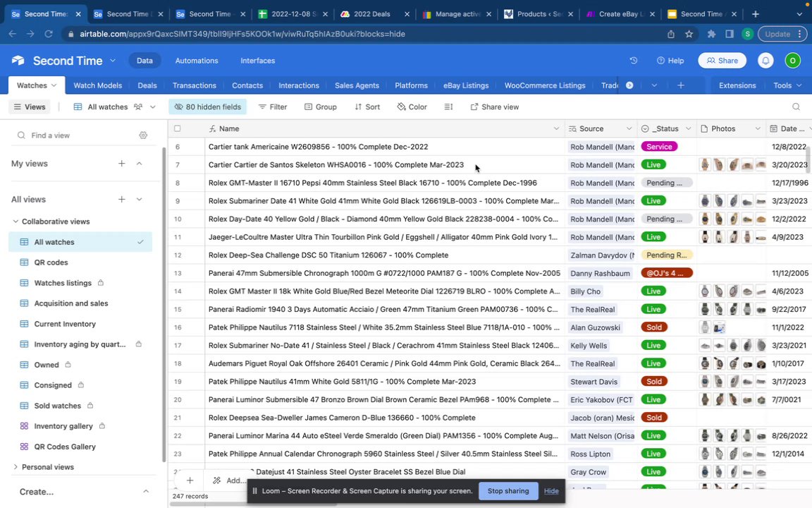Open Source column dropdown arrow
This screenshot has width=812, height=508.
point(629,128)
